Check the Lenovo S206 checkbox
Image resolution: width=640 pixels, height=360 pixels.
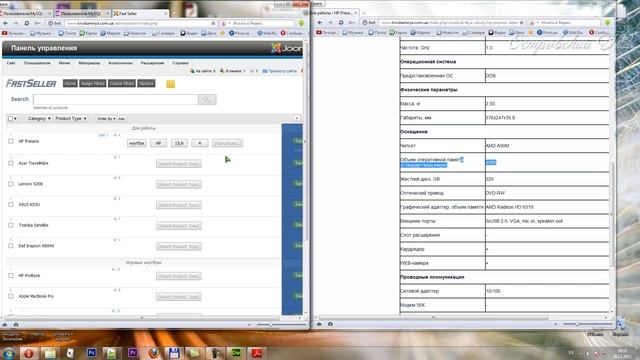(11, 184)
